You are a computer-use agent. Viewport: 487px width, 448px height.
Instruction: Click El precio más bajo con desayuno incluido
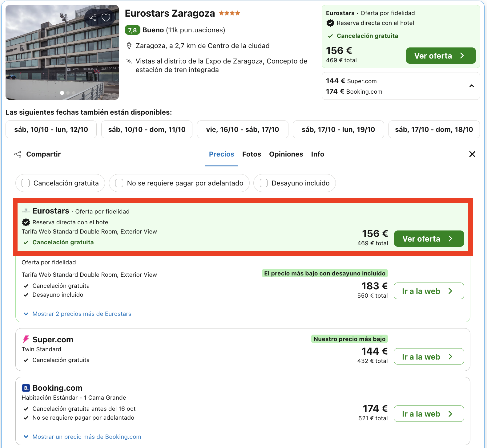tap(325, 273)
